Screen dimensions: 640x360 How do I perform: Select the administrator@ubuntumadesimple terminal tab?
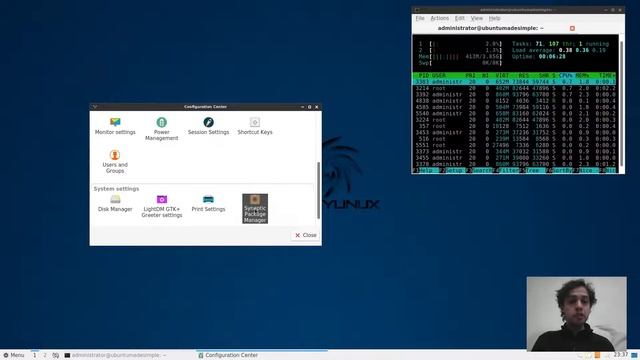click(491, 28)
